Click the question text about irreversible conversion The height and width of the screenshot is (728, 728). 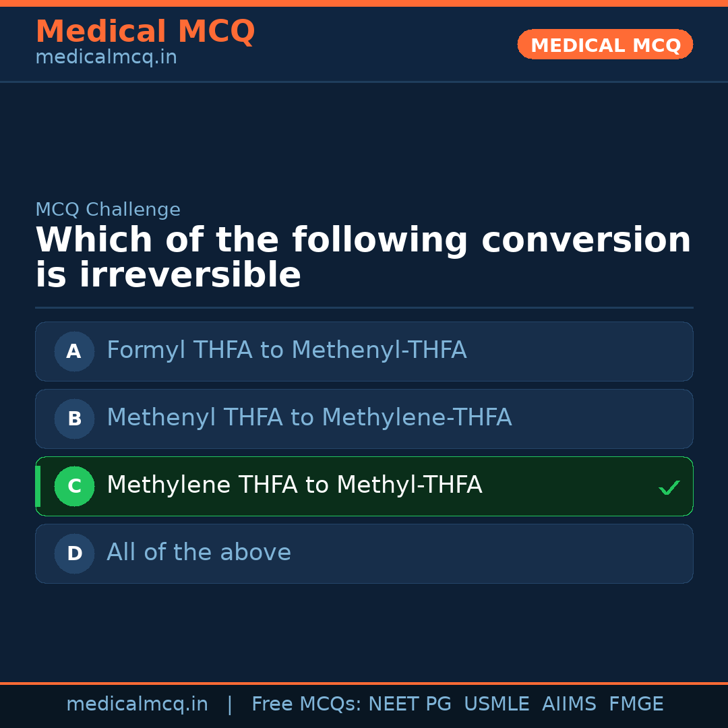pos(363,257)
